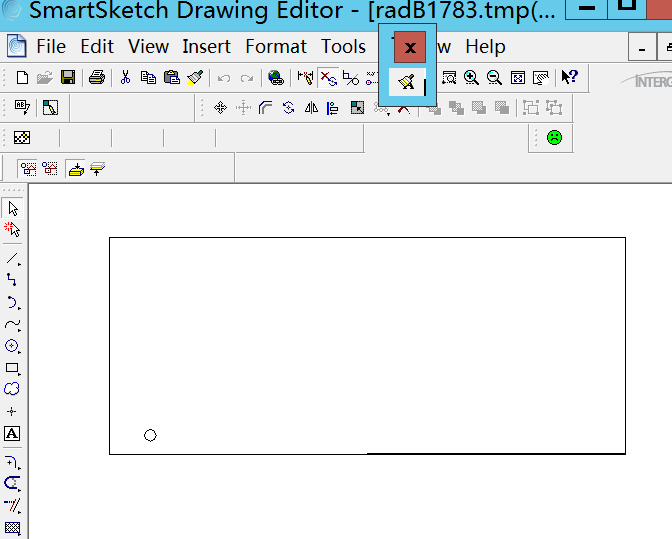Click the layer stack up-arrow icon

tap(97, 168)
